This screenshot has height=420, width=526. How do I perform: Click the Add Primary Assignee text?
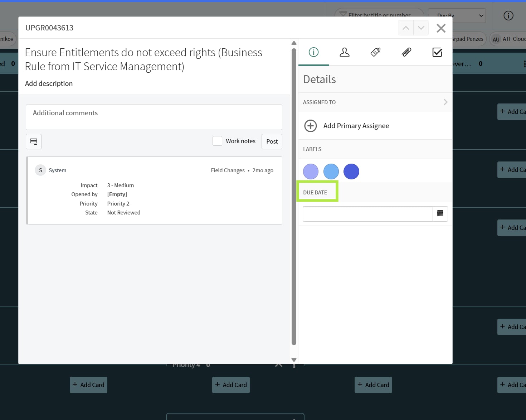click(x=356, y=126)
